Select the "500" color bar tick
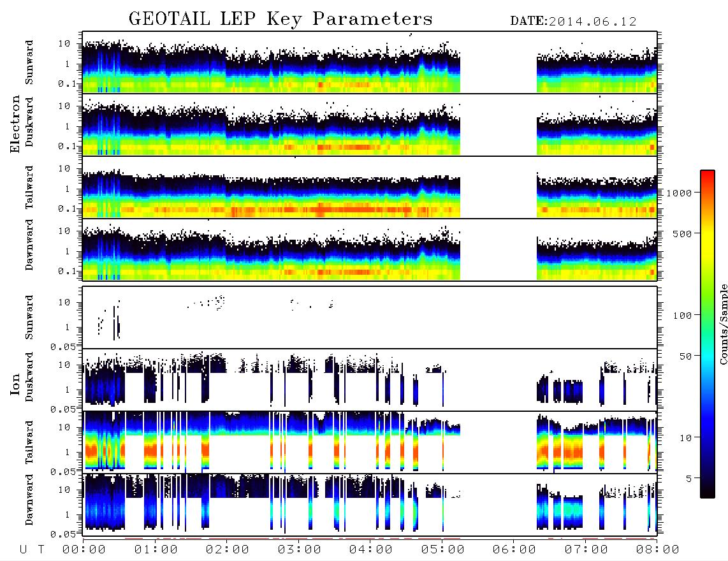Image resolution: width=728 pixels, height=561 pixels. (682, 233)
